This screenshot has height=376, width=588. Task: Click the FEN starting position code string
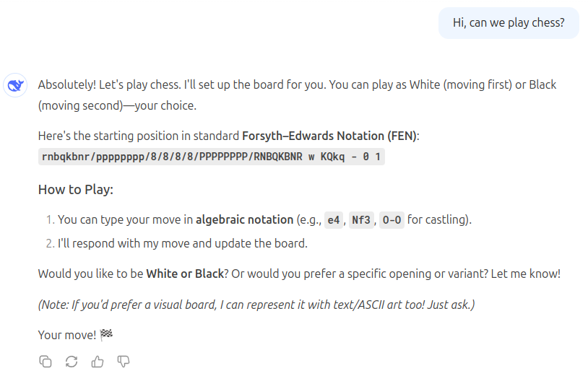pos(211,157)
